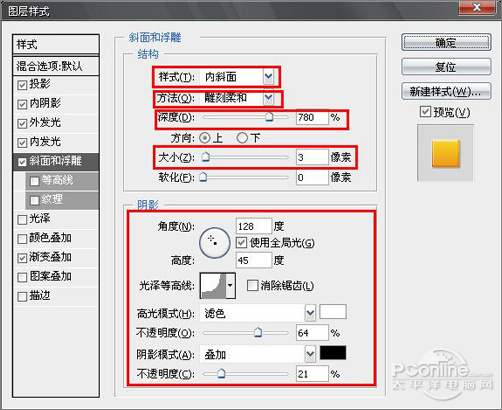The height and width of the screenshot is (410, 502).
Task: Click the 深度 value field showing 780
Action: [312, 117]
